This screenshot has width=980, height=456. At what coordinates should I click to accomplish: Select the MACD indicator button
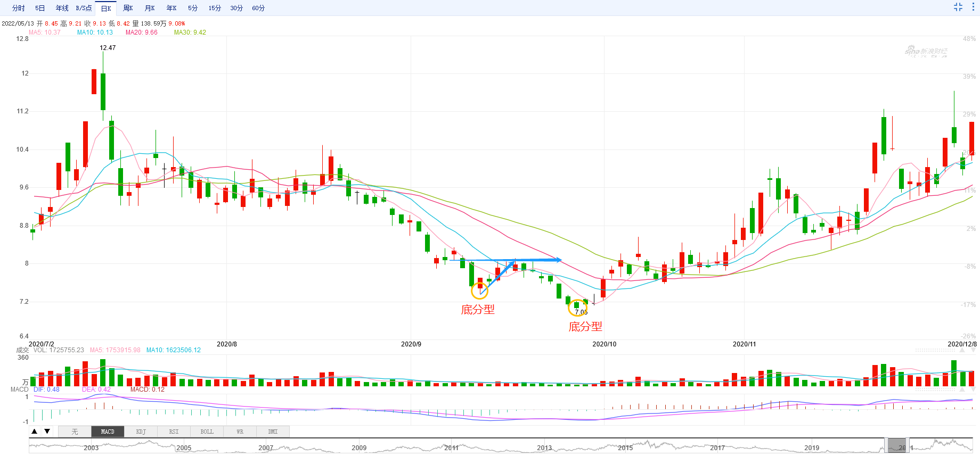tap(108, 432)
